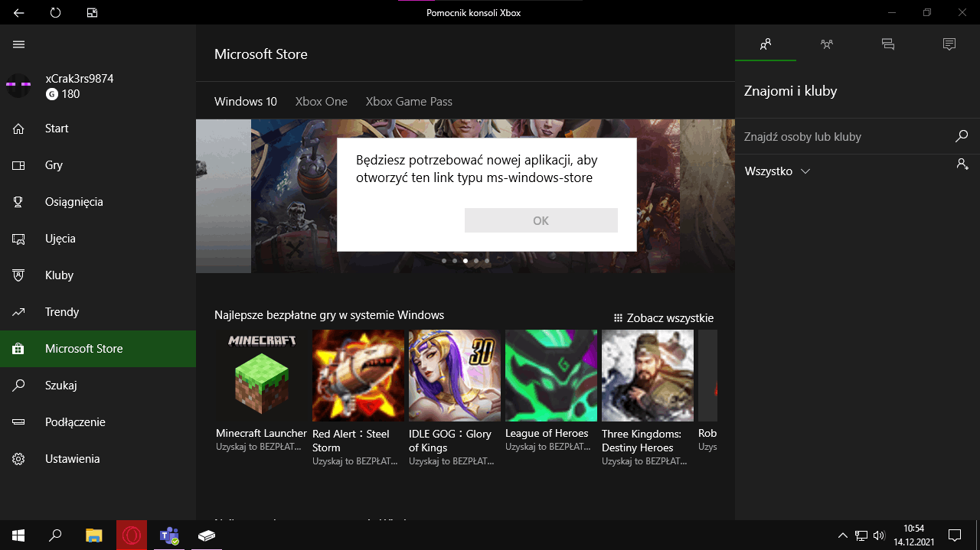Click the search magnifier in friends panel
This screenshot has width=980, height=550.
(962, 136)
